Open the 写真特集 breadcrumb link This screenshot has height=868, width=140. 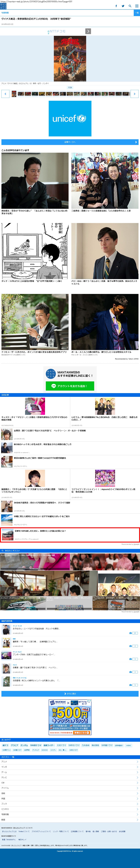(x=5, y=13)
